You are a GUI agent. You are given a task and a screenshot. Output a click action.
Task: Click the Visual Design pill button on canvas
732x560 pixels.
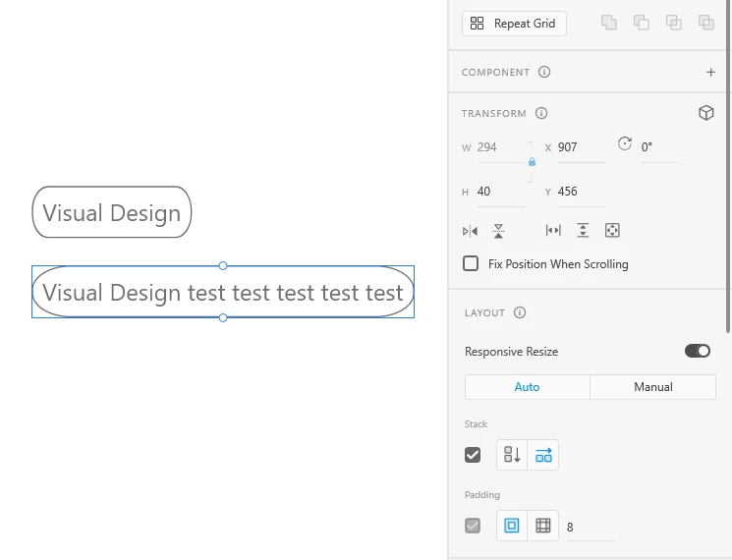tap(112, 212)
